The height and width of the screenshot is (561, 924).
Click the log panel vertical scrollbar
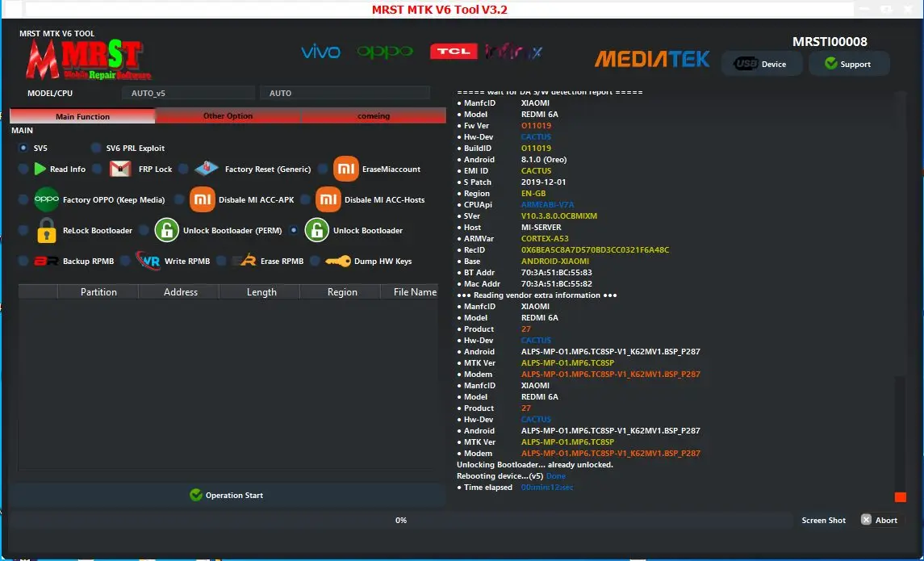900,296
